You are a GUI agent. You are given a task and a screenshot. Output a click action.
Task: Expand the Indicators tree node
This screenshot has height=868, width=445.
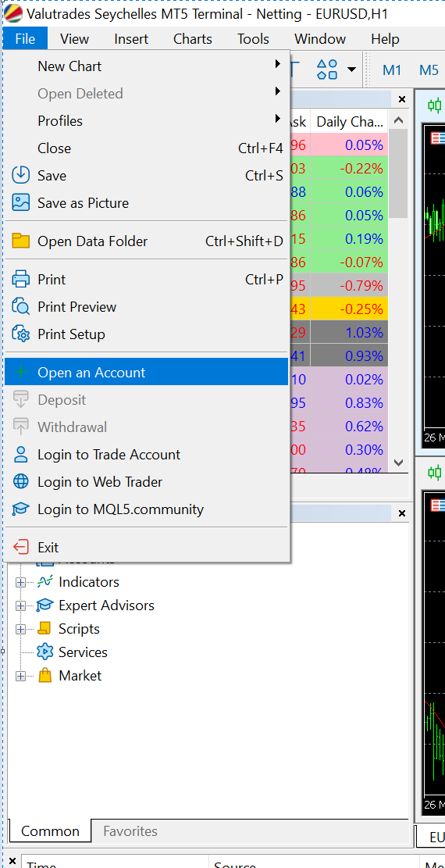coord(20,582)
